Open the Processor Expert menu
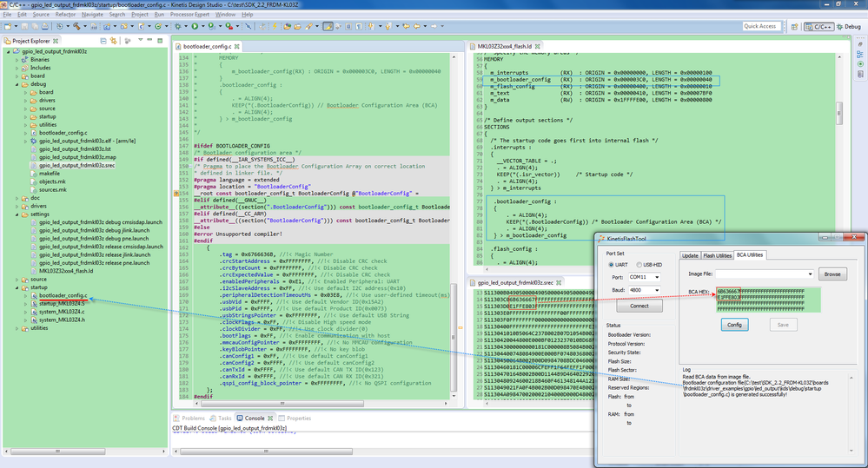 pyautogui.click(x=189, y=15)
